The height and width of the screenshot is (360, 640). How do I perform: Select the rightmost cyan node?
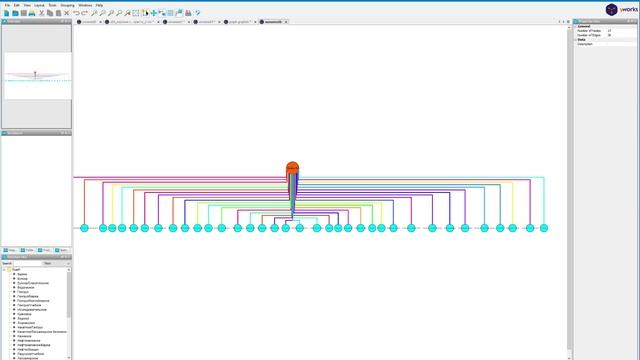click(544, 228)
